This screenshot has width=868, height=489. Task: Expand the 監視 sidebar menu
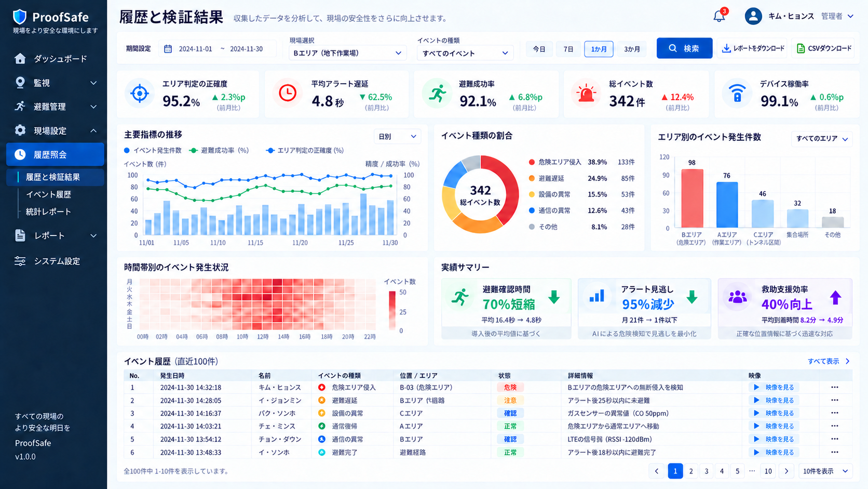55,83
